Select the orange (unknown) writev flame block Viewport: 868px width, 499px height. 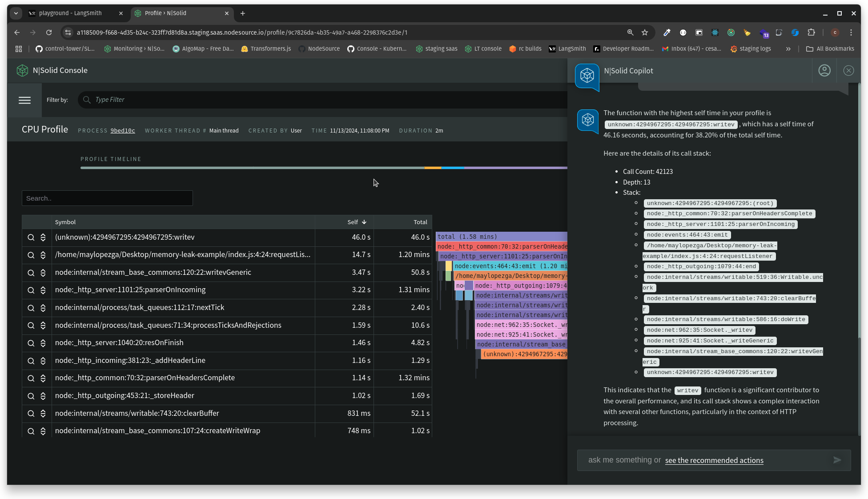click(524, 354)
